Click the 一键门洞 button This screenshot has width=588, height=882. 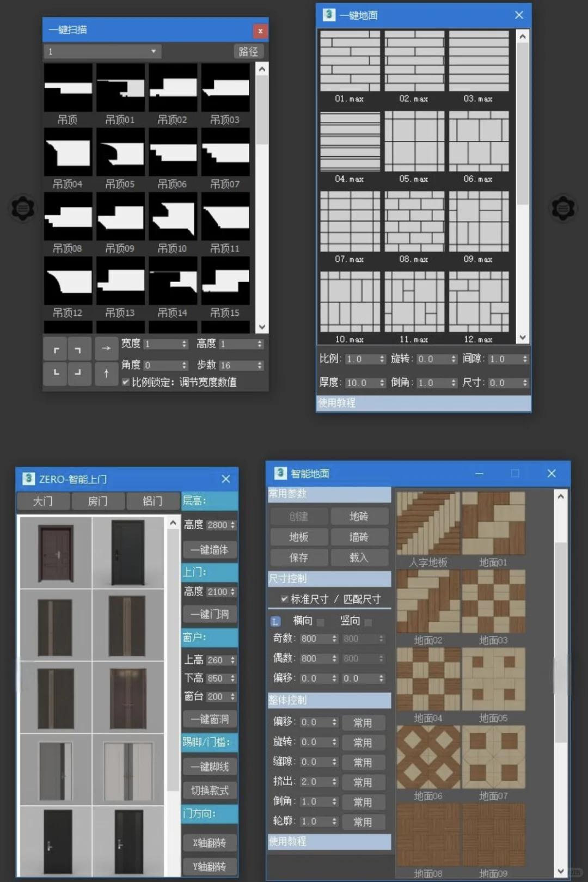pyautogui.click(x=210, y=614)
